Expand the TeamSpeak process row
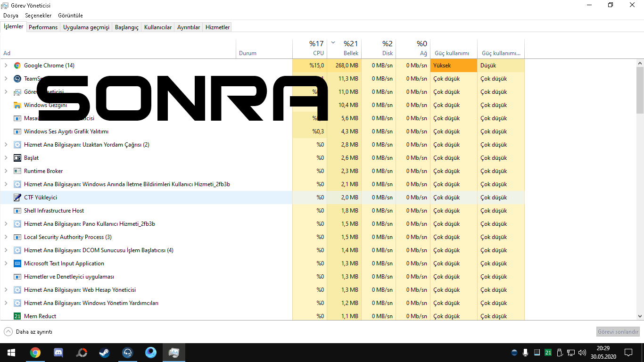Viewport: 644px width, 362px height. [x=6, y=79]
